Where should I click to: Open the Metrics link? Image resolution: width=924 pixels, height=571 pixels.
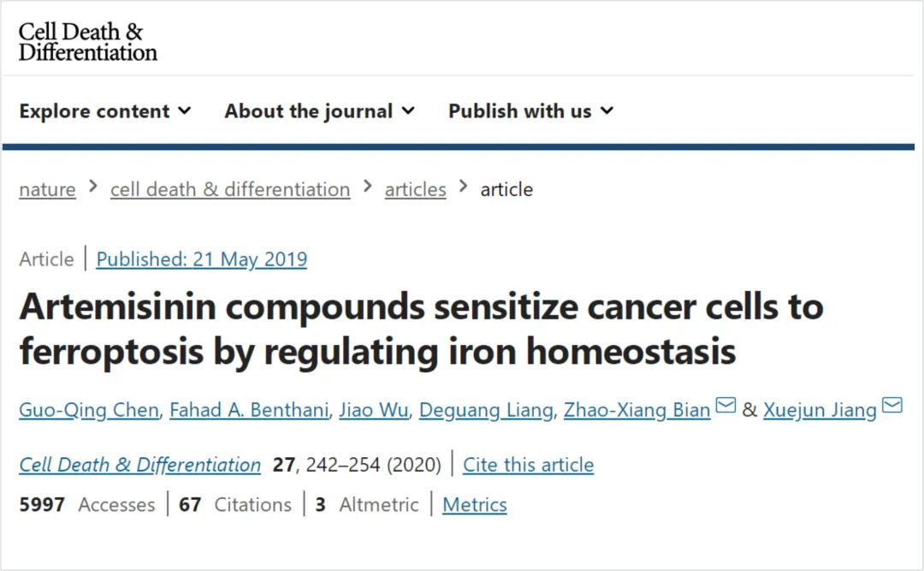click(x=474, y=505)
